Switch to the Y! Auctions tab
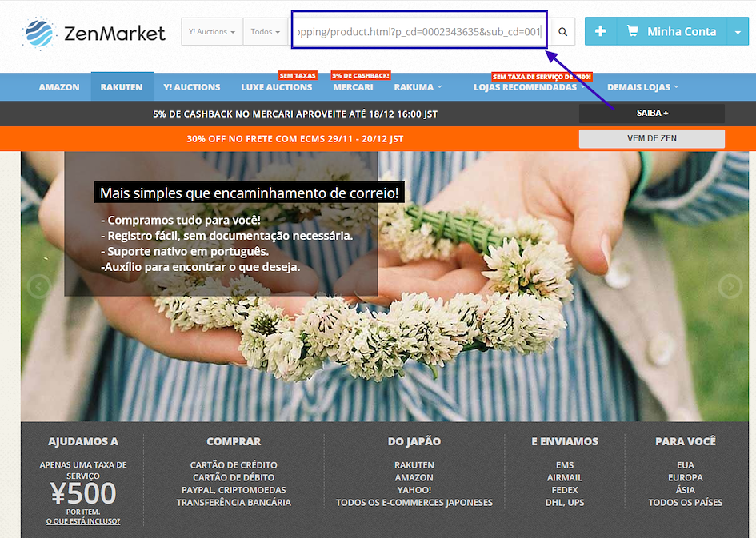This screenshot has width=756, height=538. pos(191,87)
